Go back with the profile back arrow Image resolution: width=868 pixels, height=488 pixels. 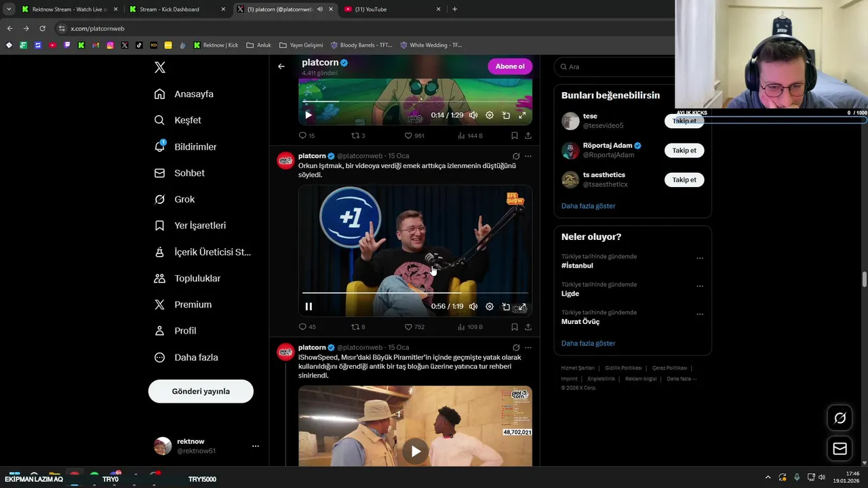[x=281, y=66]
